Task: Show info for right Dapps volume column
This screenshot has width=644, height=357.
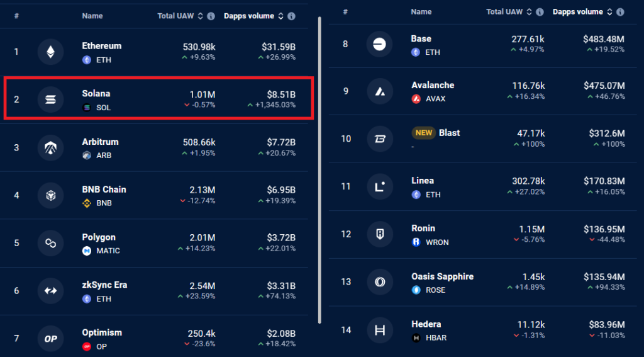Action: (x=620, y=12)
